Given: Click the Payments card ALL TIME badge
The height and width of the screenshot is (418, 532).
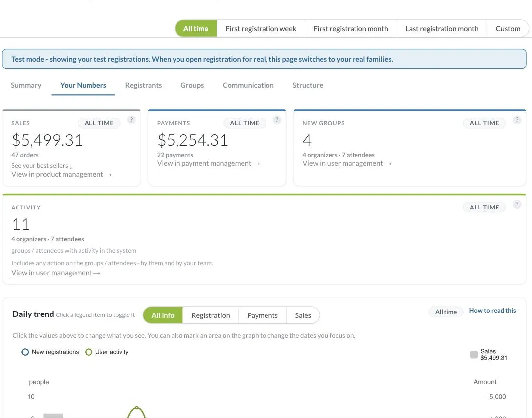Looking at the screenshot, I should pyautogui.click(x=245, y=123).
